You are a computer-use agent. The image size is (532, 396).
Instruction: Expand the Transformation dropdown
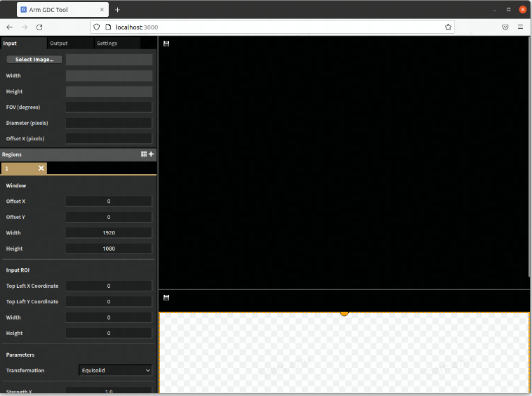115,370
